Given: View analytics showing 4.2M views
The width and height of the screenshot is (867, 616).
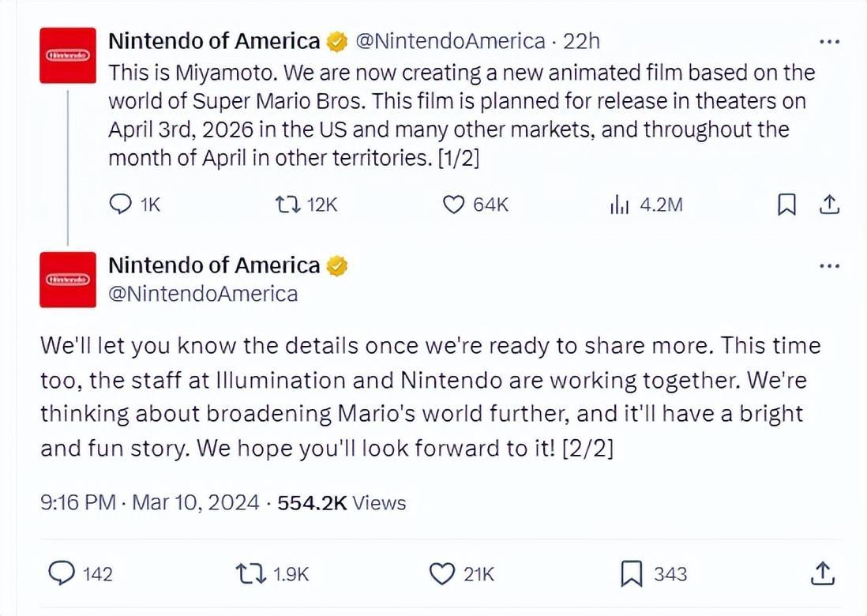Looking at the screenshot, I should click(x=619, y=205).
